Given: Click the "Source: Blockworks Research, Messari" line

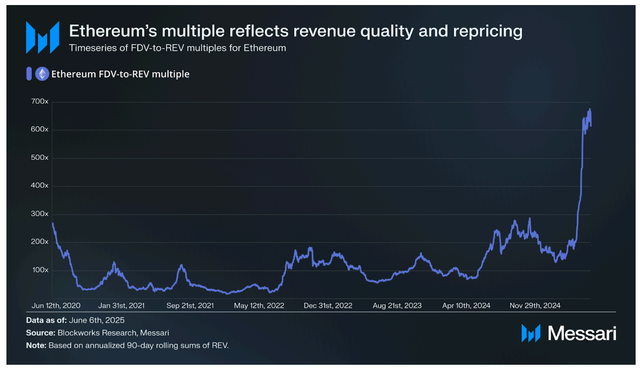Looking at the screenshot, I should pyautogui.click(x=98, y=333).
